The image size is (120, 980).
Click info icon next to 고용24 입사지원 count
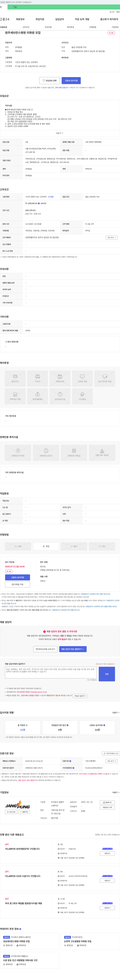104,725
